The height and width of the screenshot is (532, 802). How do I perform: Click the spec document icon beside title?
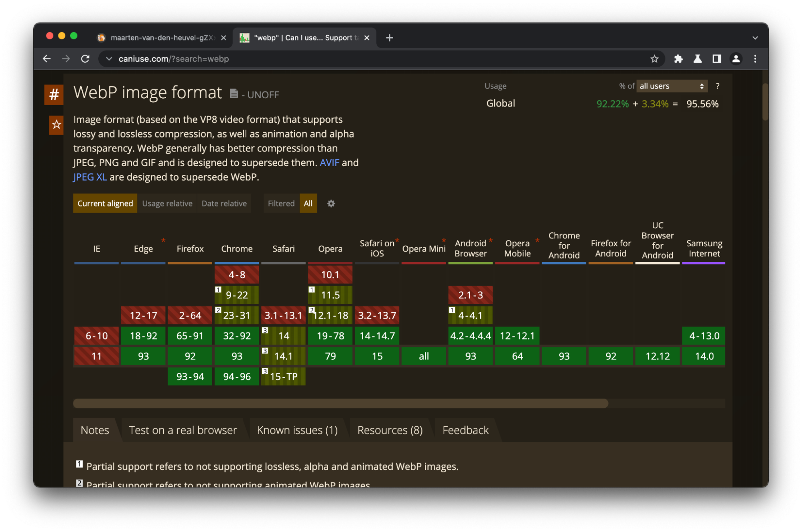click(x=234, y=94)
